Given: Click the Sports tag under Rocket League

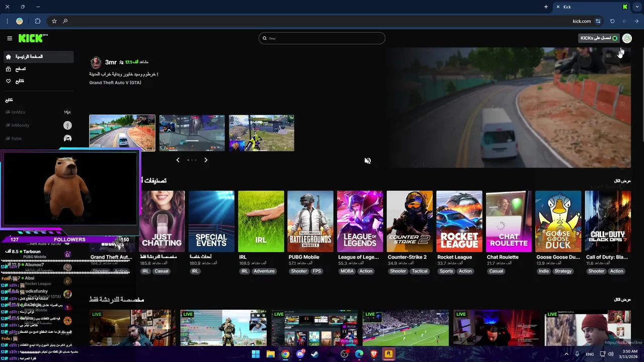Looking at the screenshot, I should 446,271.
